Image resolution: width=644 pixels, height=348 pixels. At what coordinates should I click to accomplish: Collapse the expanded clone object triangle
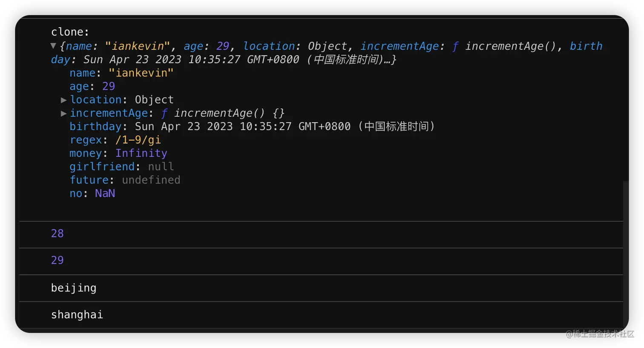[53, 46]
